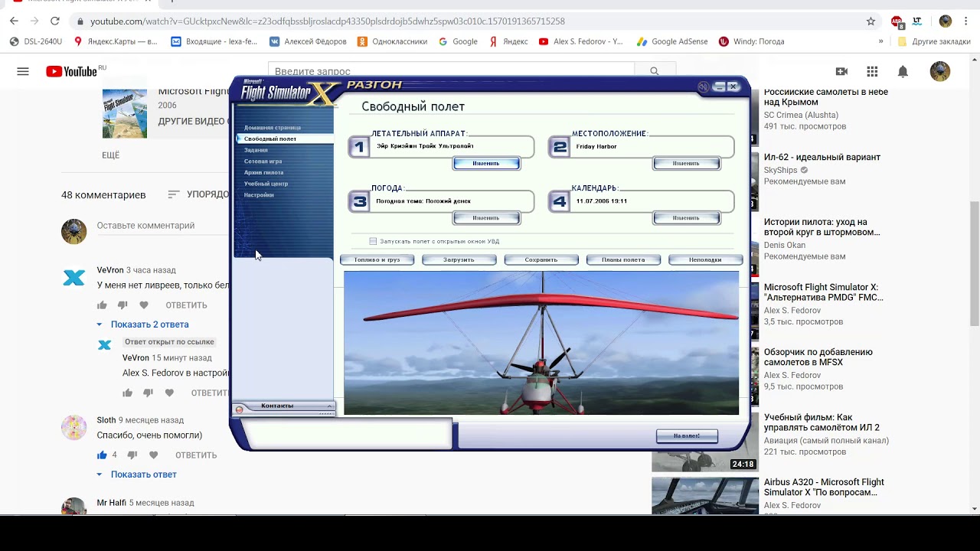This screenshot has width=980, height=551.
Task: Mute sound via the FSX speaker icon
Action: pos(703,86)
